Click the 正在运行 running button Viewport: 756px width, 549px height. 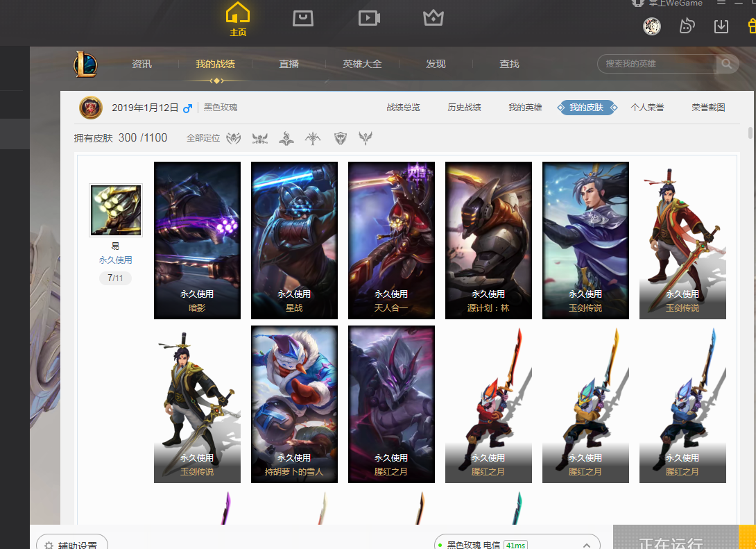(x=676, y=538)
